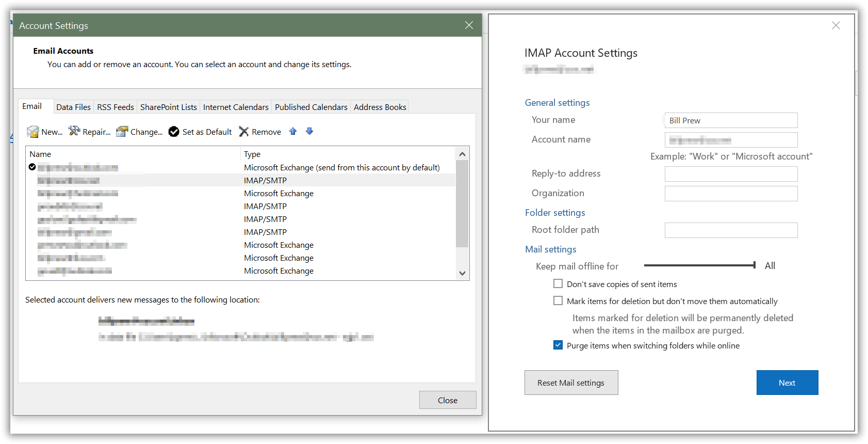Uncheck Purge items when switching folders

[558, 345]
